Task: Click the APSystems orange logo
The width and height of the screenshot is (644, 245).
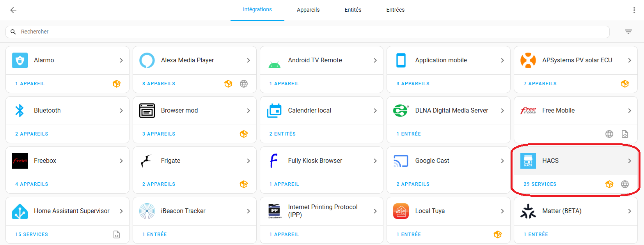Action: [x=528, y=60]
